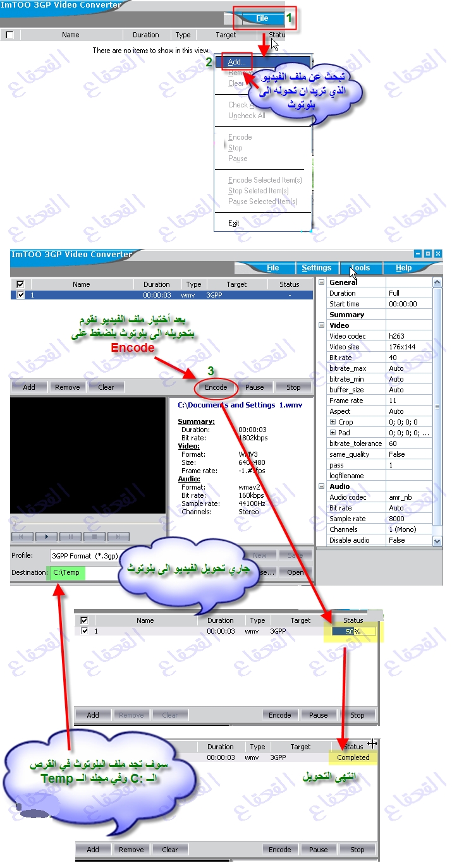
Task: Click the stop icon under the video preview
Action: coord(94,536)
